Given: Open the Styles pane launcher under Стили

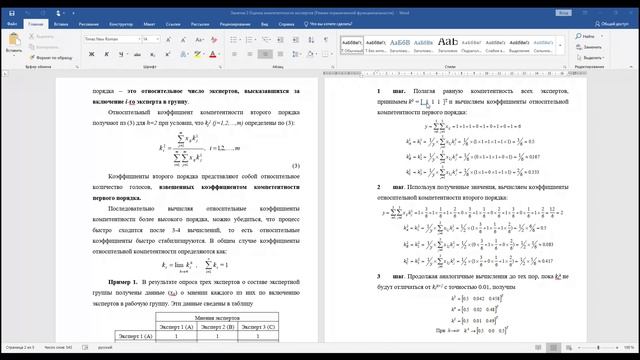Looking at the screenshot, I should (565, 67).
